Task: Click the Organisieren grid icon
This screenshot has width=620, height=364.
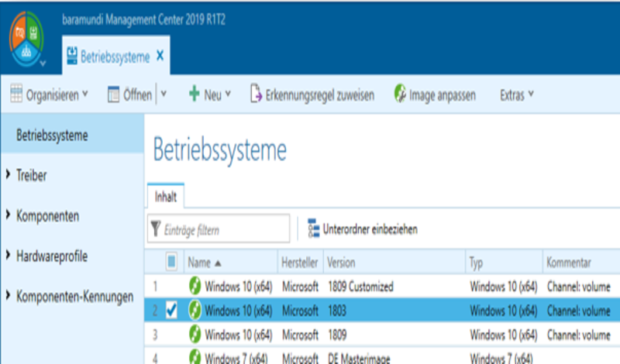Action: pyautogui.click(x=16, y=94)
